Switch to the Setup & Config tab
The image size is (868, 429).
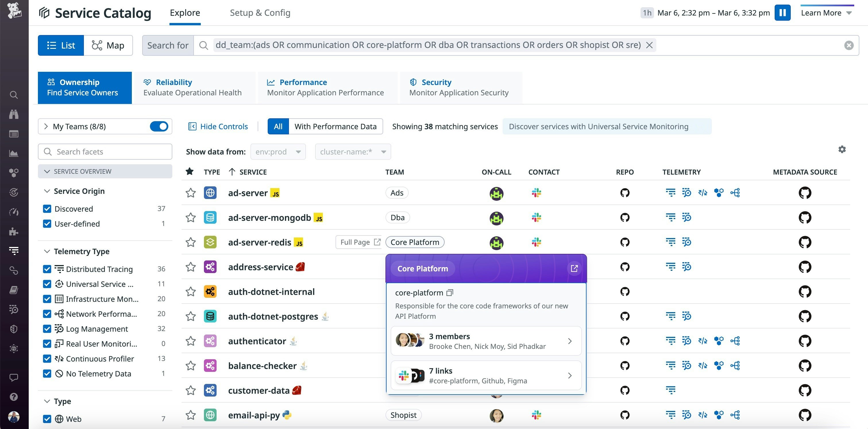260,13
